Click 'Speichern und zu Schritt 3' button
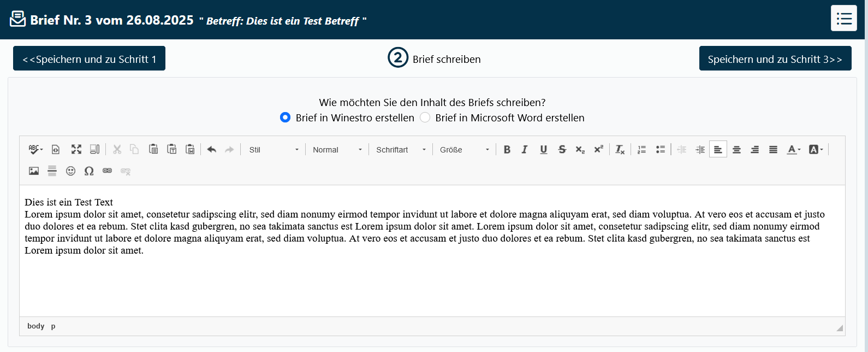The height and width of the screenshot is (352, 868). coord(775,59)
